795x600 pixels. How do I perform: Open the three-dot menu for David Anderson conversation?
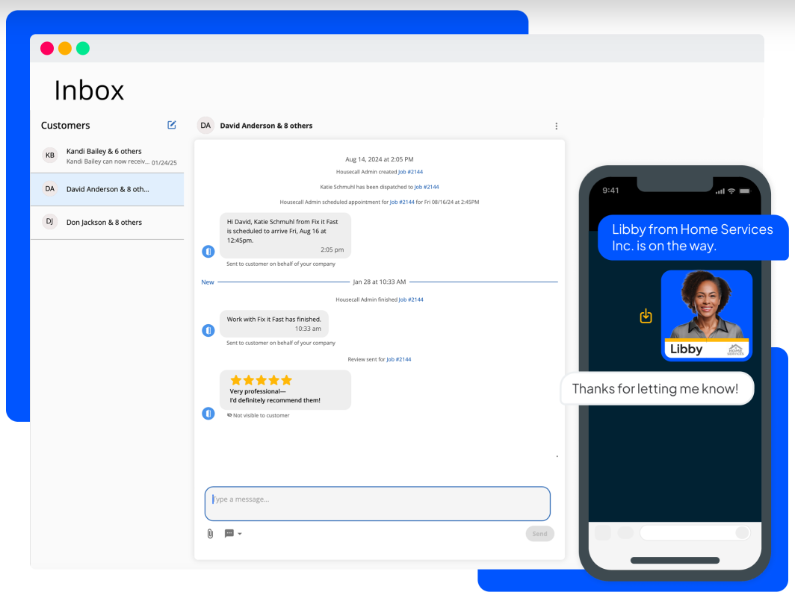[x=556, y=126]
